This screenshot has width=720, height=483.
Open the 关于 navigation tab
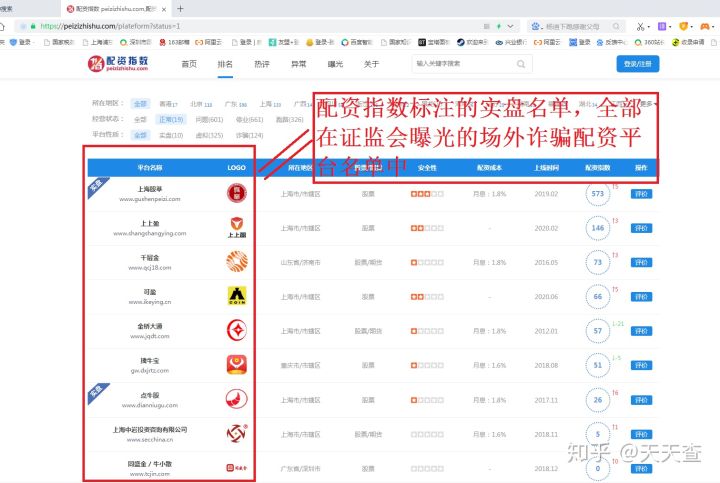pos(371,64)
